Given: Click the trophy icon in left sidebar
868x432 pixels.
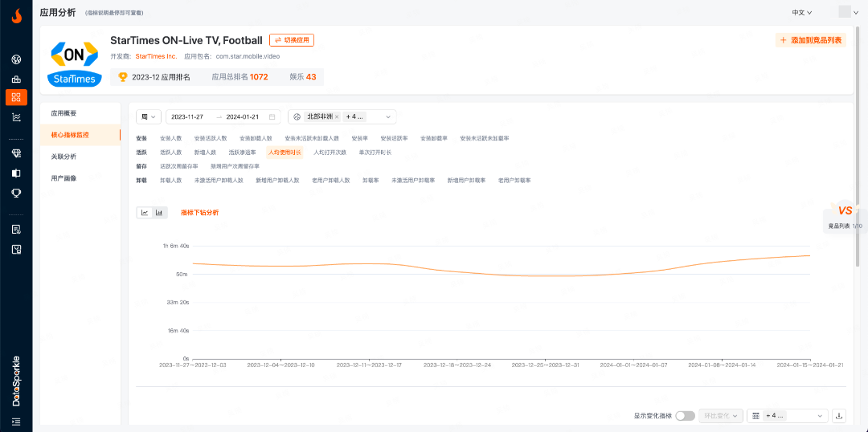Looking at the screenshot, I should point(16,193).
